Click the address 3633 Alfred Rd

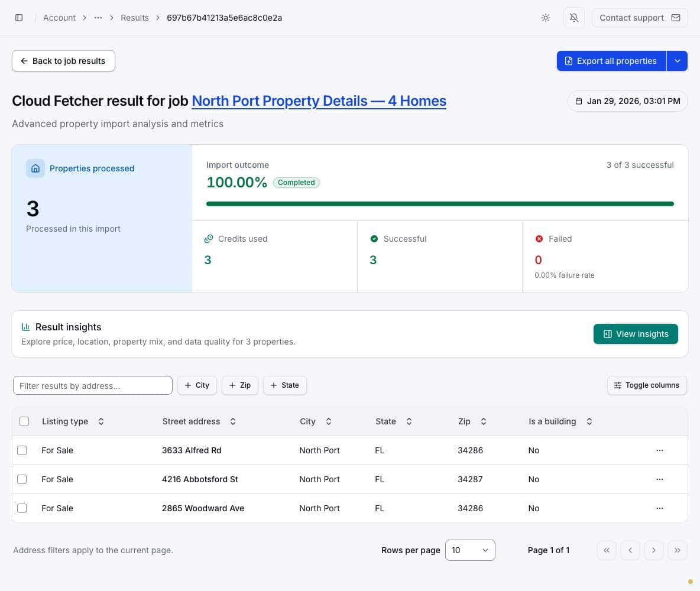(192, 450)
